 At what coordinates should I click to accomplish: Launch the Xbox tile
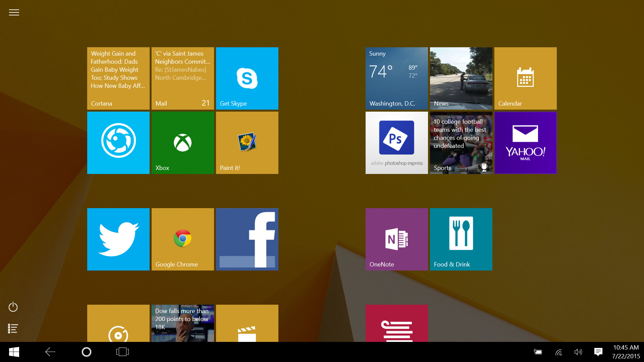click(183, 143)
